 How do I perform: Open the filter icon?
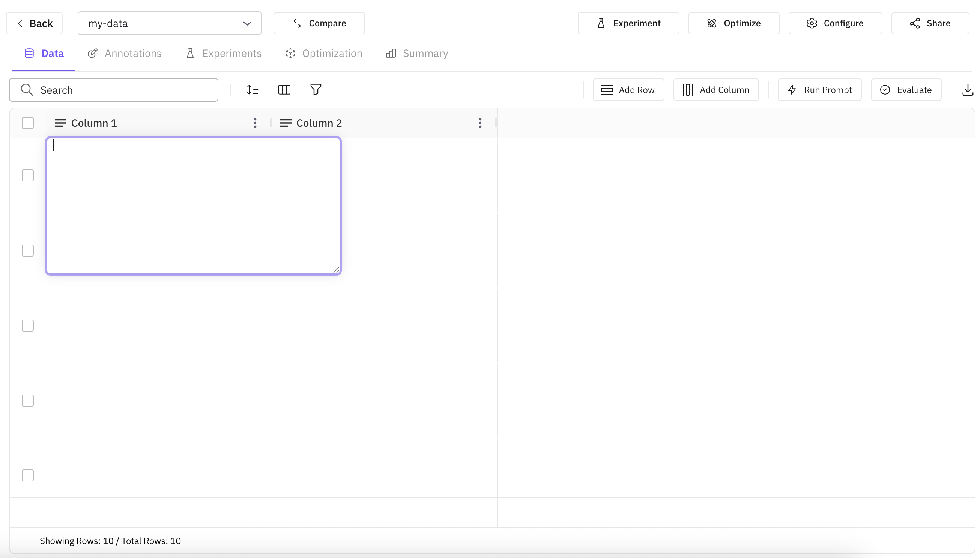pos(316,89)
